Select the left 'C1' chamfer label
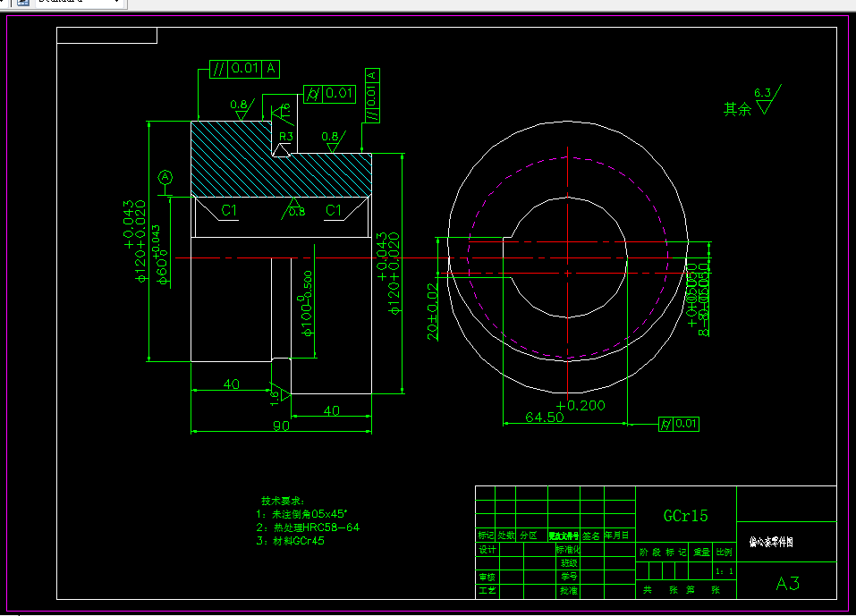 (229, 210)
